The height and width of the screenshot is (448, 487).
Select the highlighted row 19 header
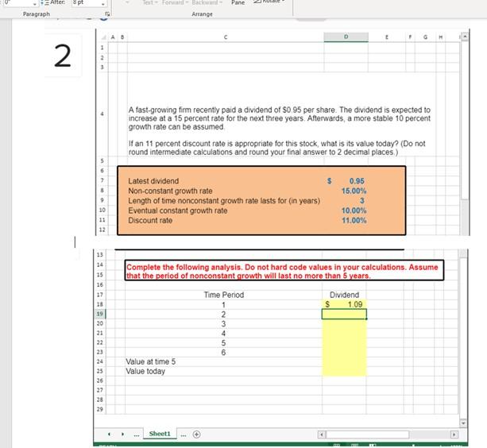point(99,314)
